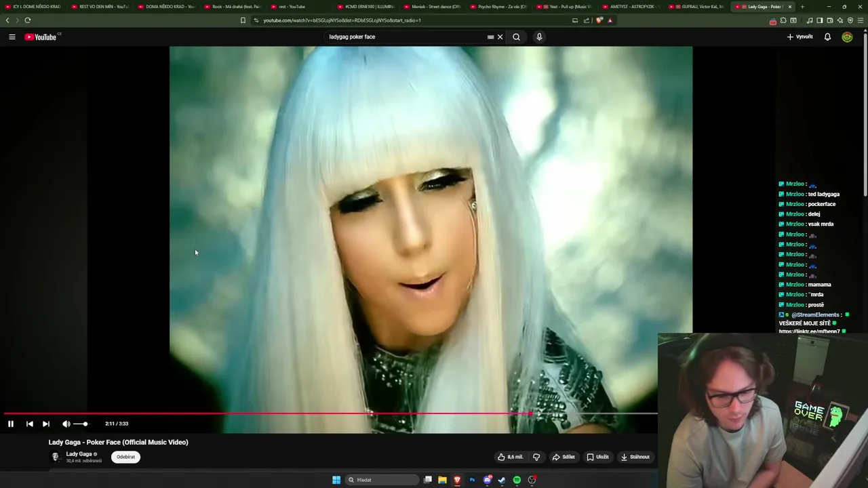Click the @StreamElements chat name
Screen dimensions: 868x488
pos(815,314)
